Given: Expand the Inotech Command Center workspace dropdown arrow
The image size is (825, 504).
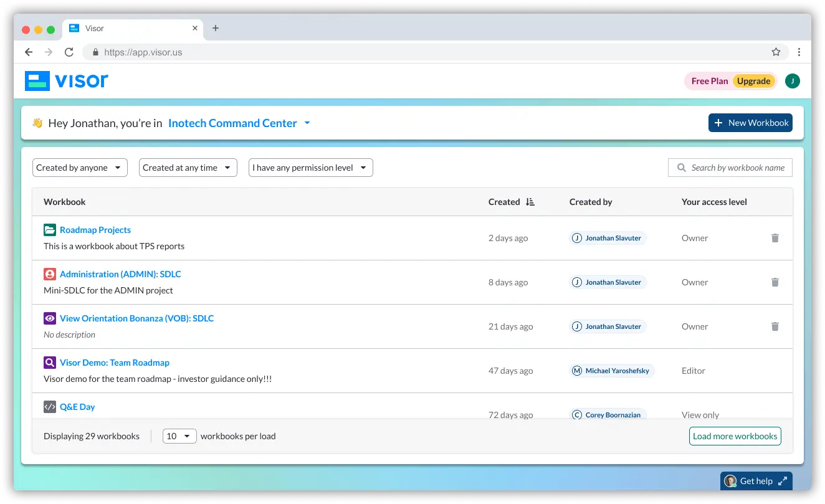Looking at the screenshot, I should click(307, 123).
